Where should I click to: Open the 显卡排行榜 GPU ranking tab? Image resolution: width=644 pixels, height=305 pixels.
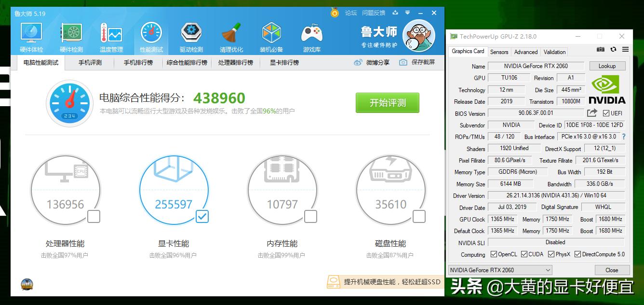click(x=283, y=62)
